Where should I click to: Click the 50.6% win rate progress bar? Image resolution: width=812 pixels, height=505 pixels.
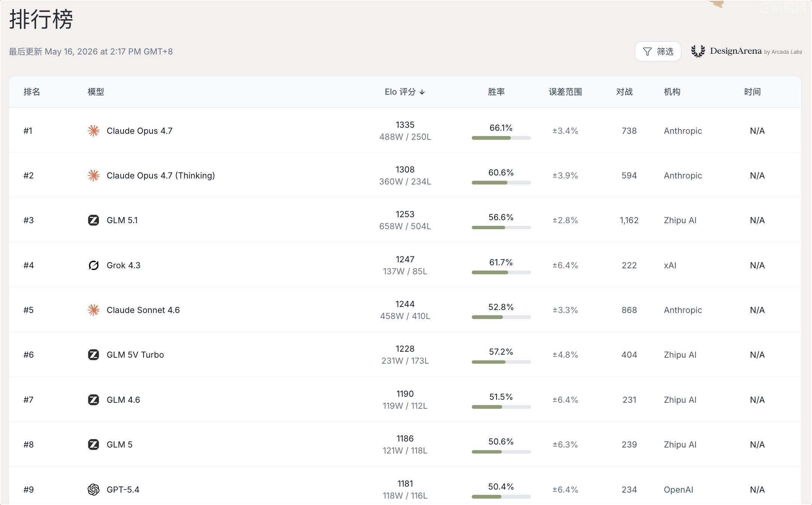(x=501, y=452)
